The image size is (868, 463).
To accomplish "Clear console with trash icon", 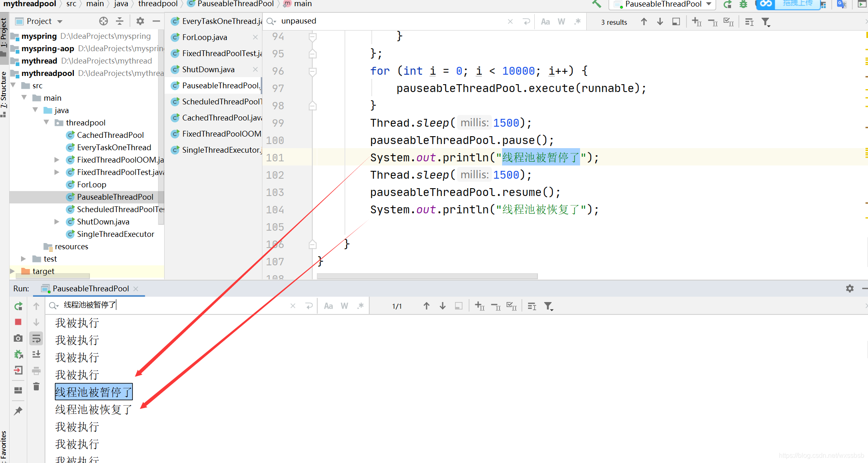I will pos(36,387).
